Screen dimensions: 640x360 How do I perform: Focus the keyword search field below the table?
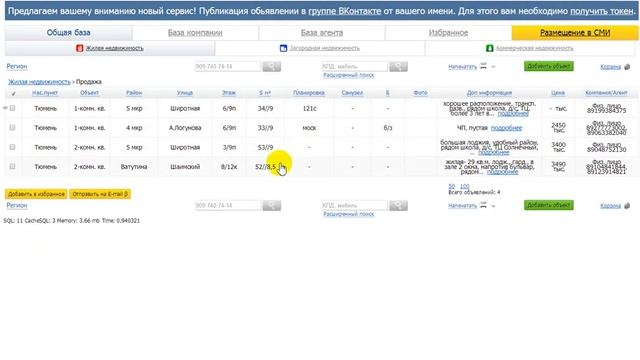pyautogui.click(x=354, y=205)
